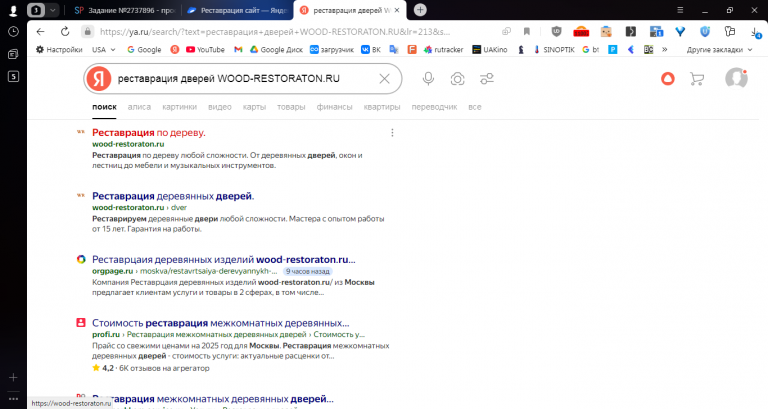The height and width of the screenshot is (409, 768).
Task: Search by image with camera icon
Action: pyautogui.click(x=457, y=78)
